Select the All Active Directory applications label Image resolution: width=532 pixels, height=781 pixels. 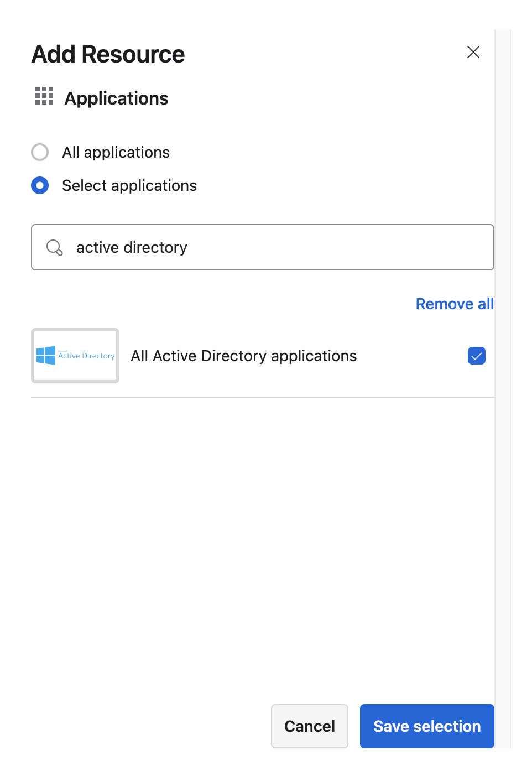243,356
